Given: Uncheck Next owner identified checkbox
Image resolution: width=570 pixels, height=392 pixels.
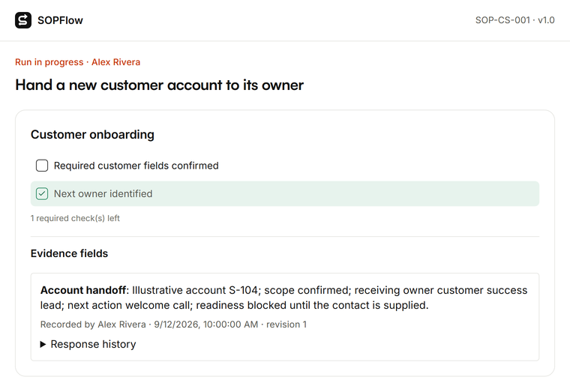Looking at the screenshot, I should point(42,193).
